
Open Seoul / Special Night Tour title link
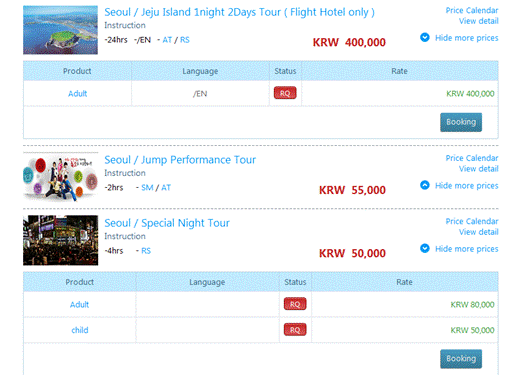point(167,223)
